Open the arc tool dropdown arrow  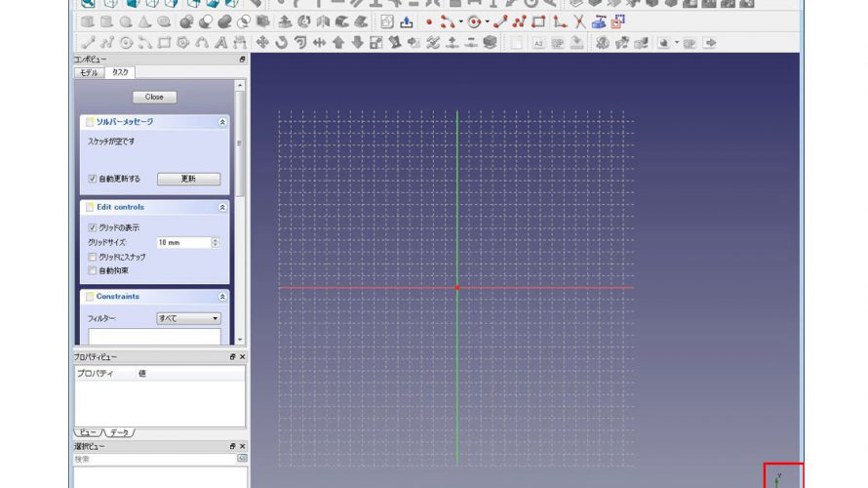point(460,22)
